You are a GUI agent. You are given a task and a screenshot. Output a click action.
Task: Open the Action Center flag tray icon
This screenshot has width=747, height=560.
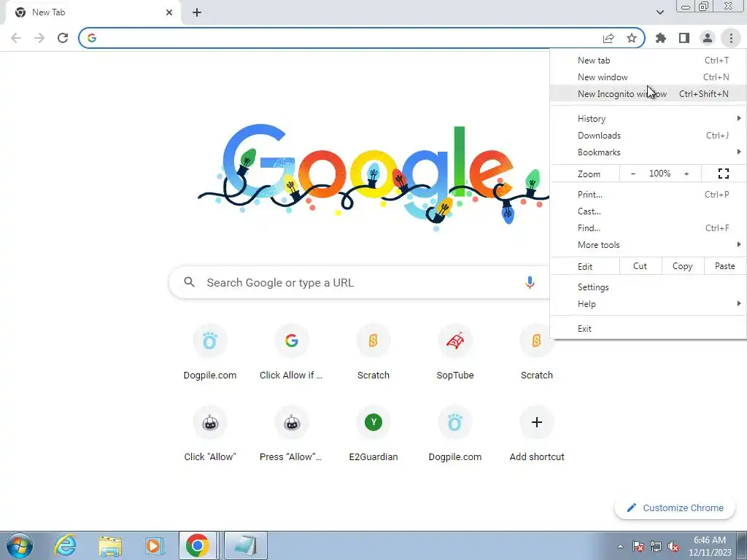(638, 546)
